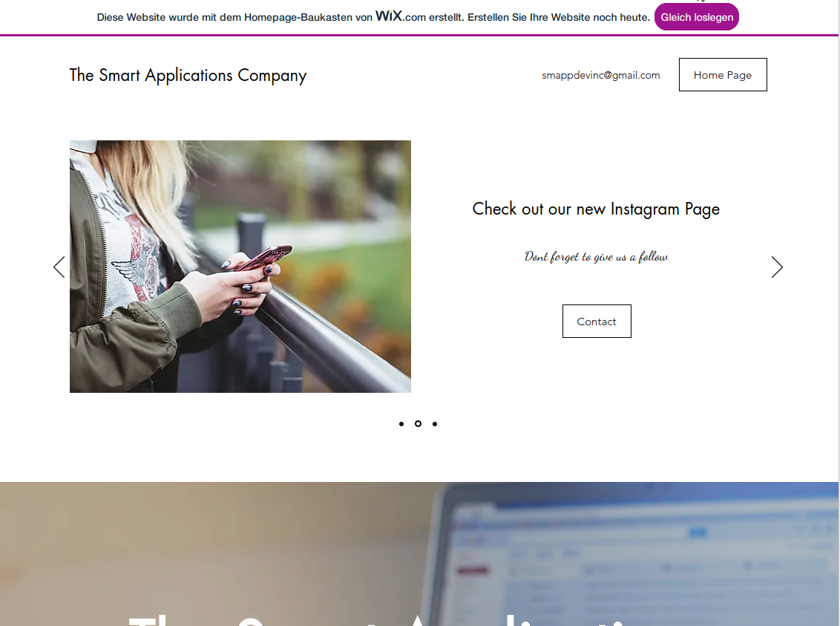Open the Home Page navigation item

click(723, 74)
